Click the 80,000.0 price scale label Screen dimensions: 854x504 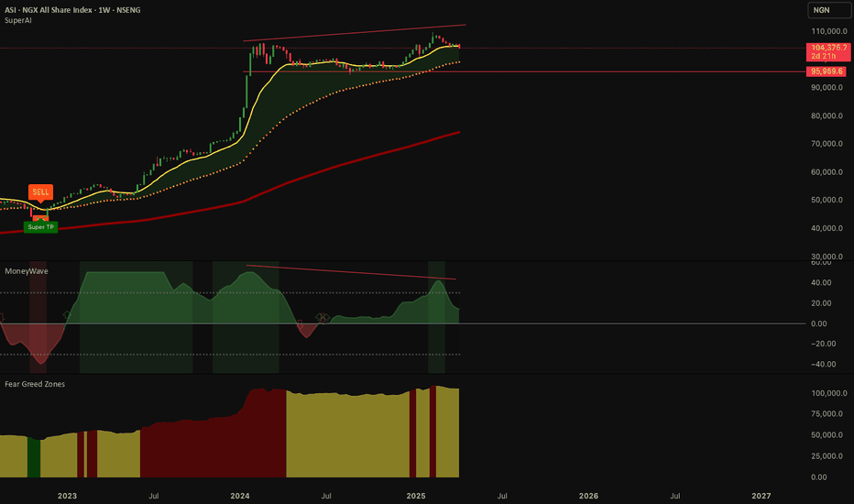pyautogui.click(x=827, y=115)
